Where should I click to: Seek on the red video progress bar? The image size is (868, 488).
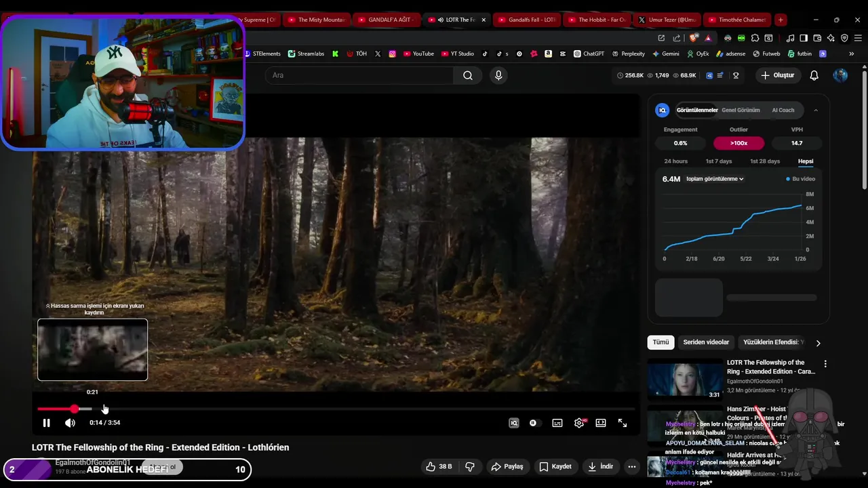[x=336, y=409]
